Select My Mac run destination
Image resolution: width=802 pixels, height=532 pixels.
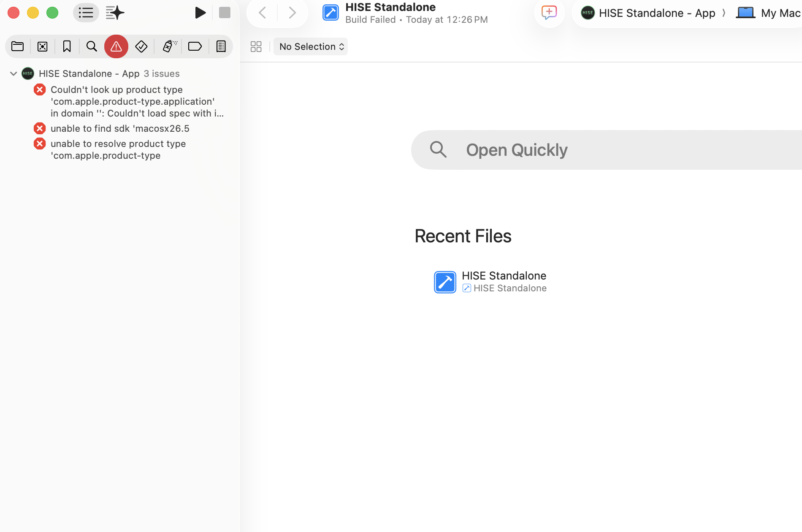(x=768, y=13)
